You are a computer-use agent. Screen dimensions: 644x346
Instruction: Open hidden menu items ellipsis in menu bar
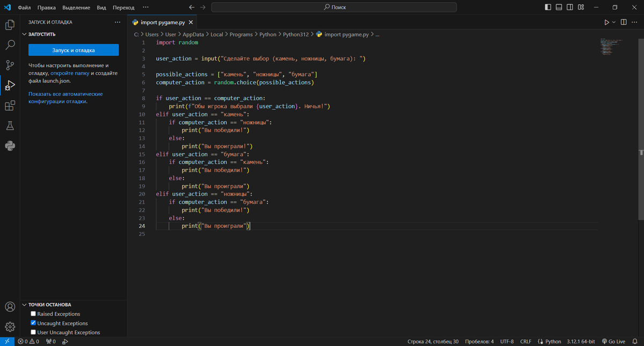145,8
